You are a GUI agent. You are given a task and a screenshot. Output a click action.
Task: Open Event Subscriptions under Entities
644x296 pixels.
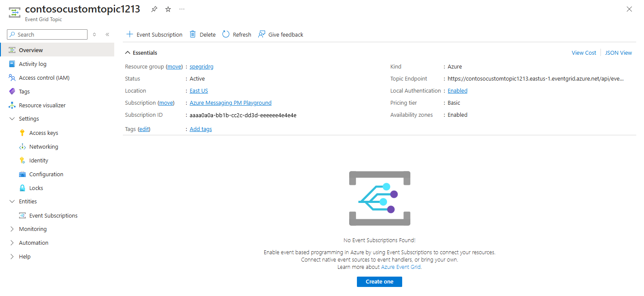[53, 215]
